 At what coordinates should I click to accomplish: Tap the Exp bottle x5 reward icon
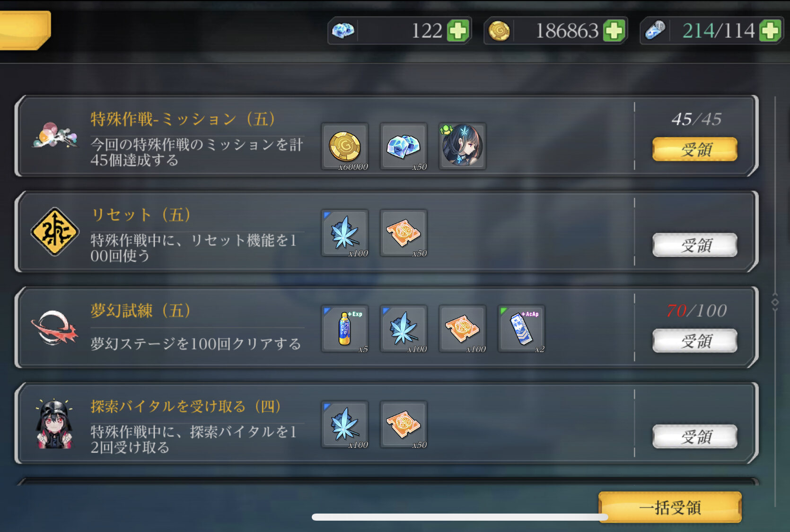pyautogui.click(x=345, y=329)
